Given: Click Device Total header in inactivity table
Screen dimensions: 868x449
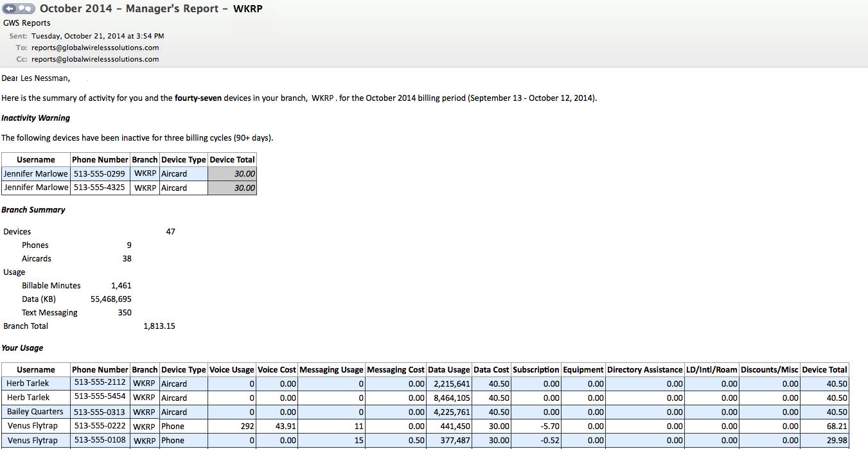Looking at the screenshot, I should tap(232, 159).
